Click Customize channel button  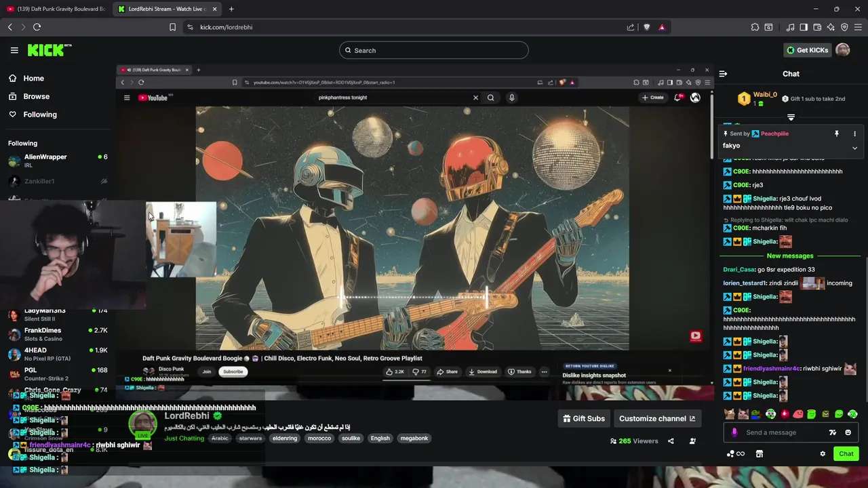657,418
